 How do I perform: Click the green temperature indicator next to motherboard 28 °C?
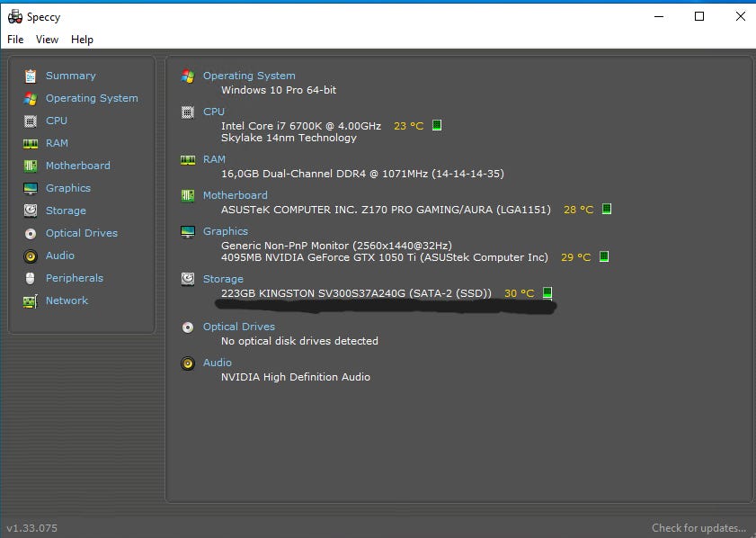(x=607, y=209)
